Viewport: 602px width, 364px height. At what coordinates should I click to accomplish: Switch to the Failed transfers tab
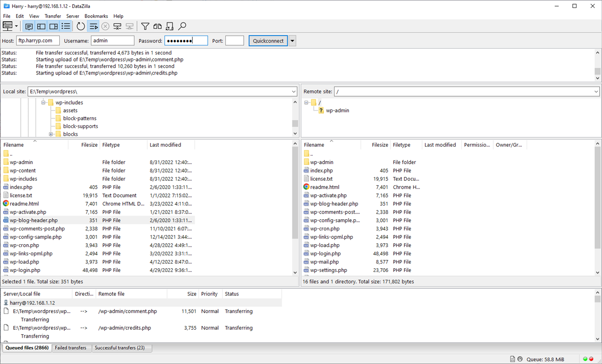click(x=71, y=347)
